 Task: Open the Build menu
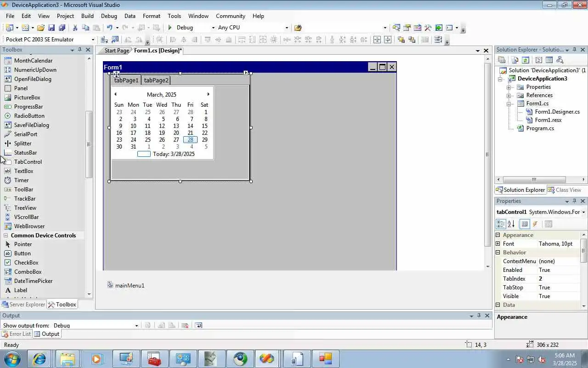tap(87, 16)
